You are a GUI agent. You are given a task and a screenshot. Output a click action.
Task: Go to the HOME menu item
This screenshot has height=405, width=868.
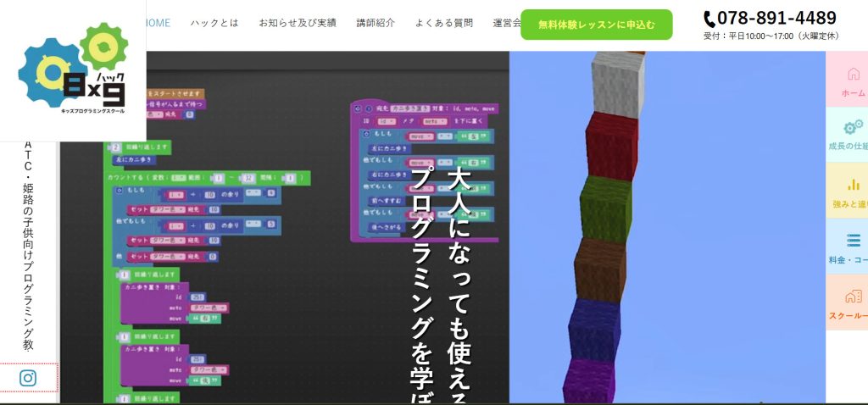point(159,23)
